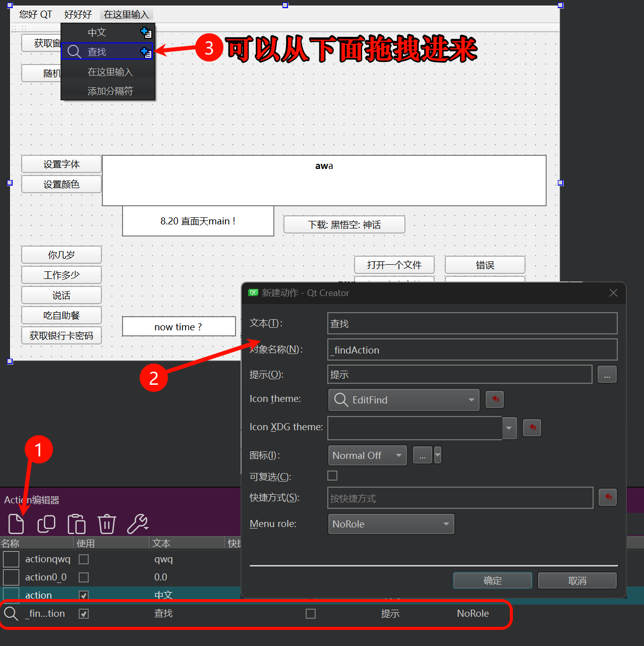Reset the shortcut key with red arrow
Screen dimensions: 644x646
coord(608,497)
